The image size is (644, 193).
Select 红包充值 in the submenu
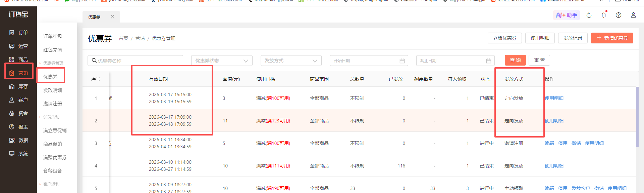tap(53, 50)
